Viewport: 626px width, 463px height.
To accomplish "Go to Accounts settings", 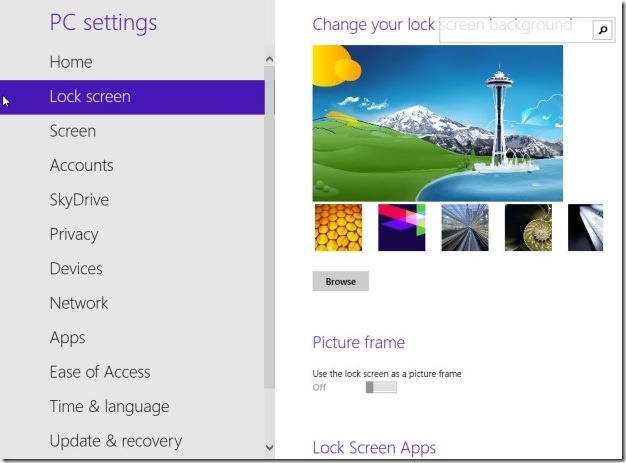I will pyautogui.click(x=81, y=166).
